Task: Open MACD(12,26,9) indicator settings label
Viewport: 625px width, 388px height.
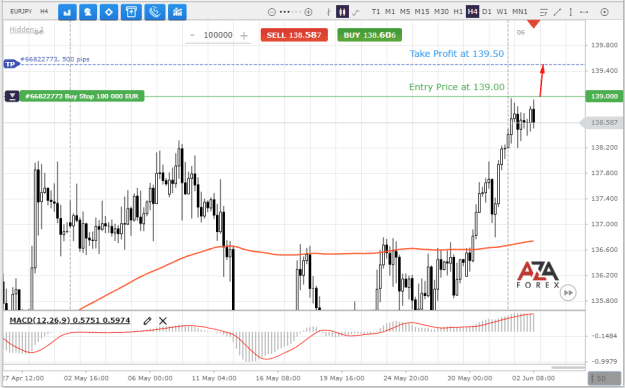Action: tap(70, 320)
